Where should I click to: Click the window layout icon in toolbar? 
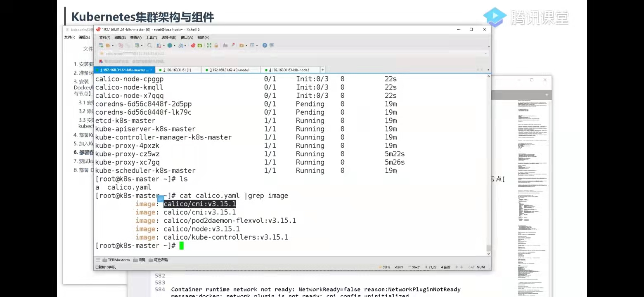(252, 45)
